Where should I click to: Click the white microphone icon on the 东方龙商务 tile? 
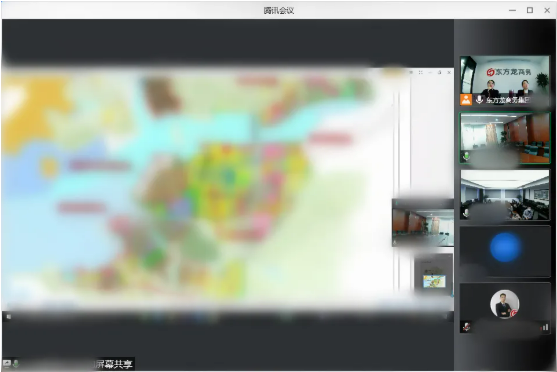point(479,100)
